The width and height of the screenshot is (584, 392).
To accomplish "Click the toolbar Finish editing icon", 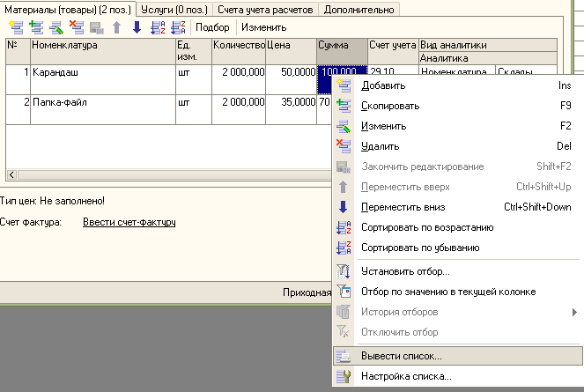I will pyautogui.click(x=97, y=27).
